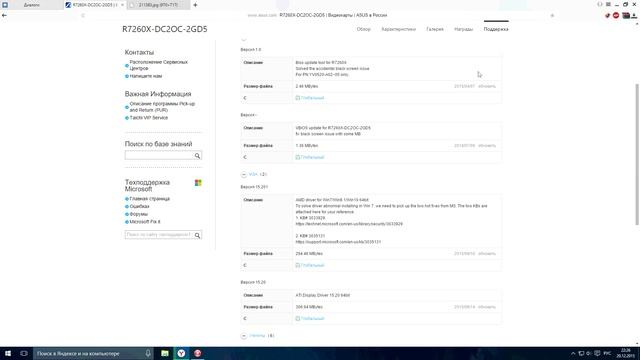Switch to the jpg image browser tab
Viewport: 640px width, 360px height.
point(158,5)
